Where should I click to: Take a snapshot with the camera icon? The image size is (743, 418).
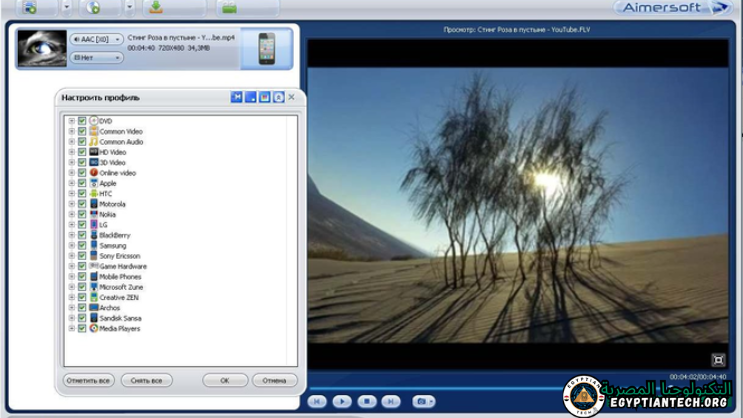click(421, 401)
